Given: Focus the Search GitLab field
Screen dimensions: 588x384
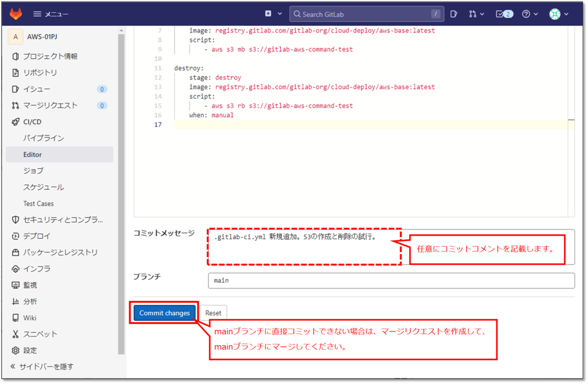Looking at the screenshot, I should 367,14.
